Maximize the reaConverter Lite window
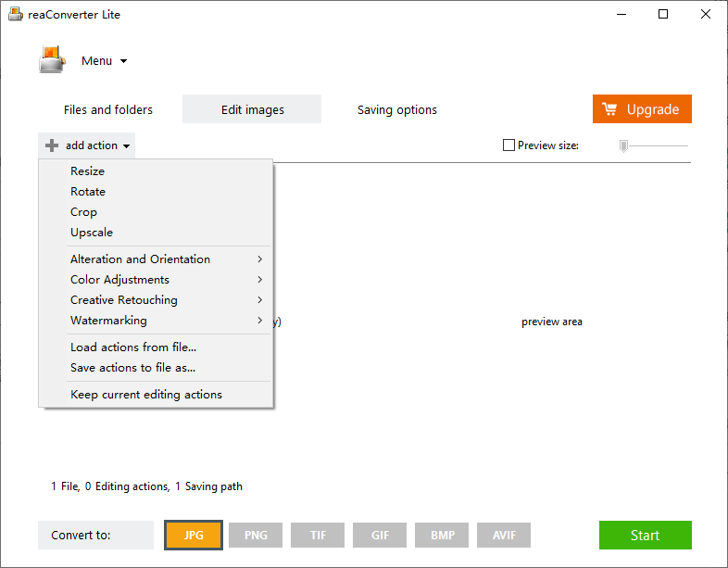 pyautogui.click(x=663, y=15)
